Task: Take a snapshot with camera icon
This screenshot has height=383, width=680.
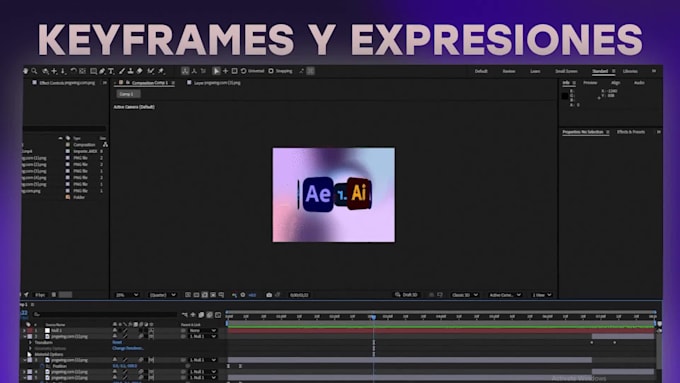Action: [x=269, y=295]
